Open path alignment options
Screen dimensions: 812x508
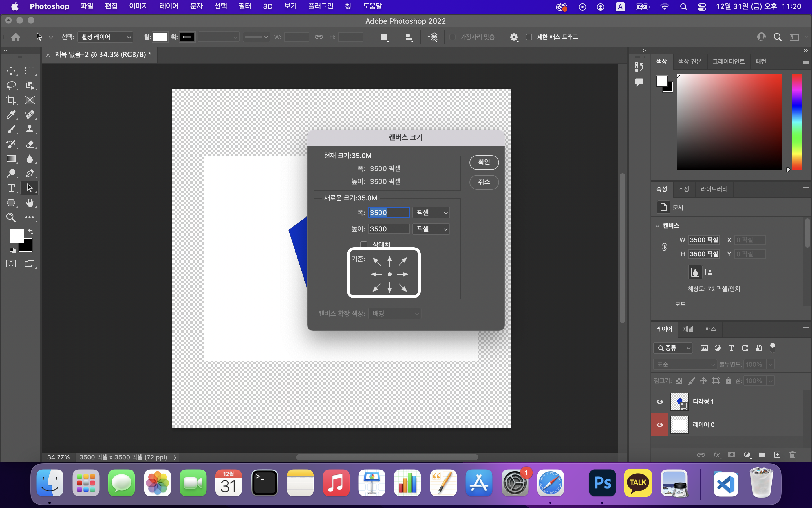click(x=408, y=37)
